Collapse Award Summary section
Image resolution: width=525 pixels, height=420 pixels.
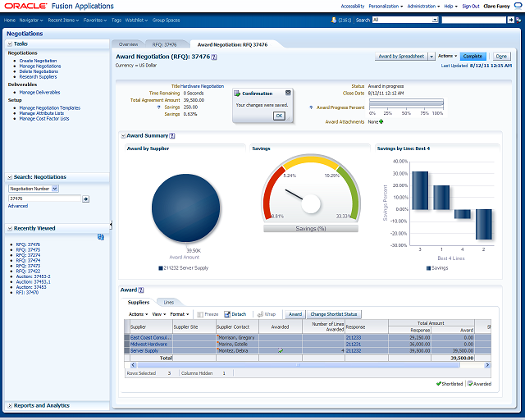tap(123, 136)
